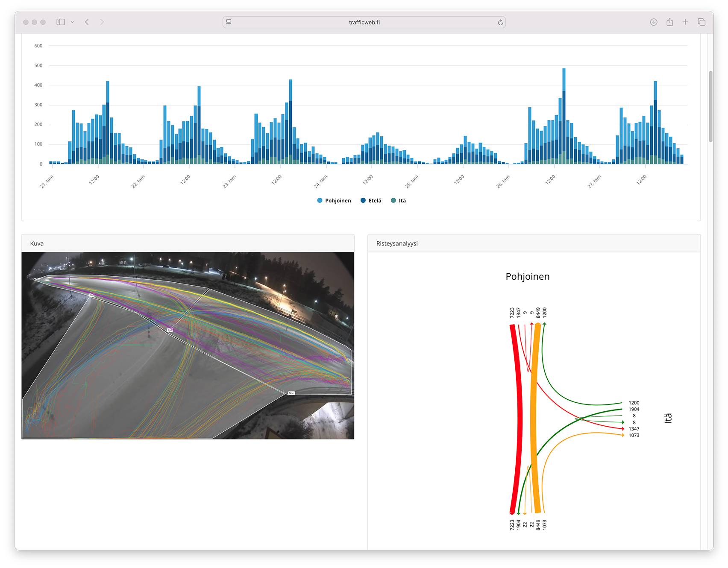
Task: Toggle the Etelä series in legend
Action: pos(371,201)
